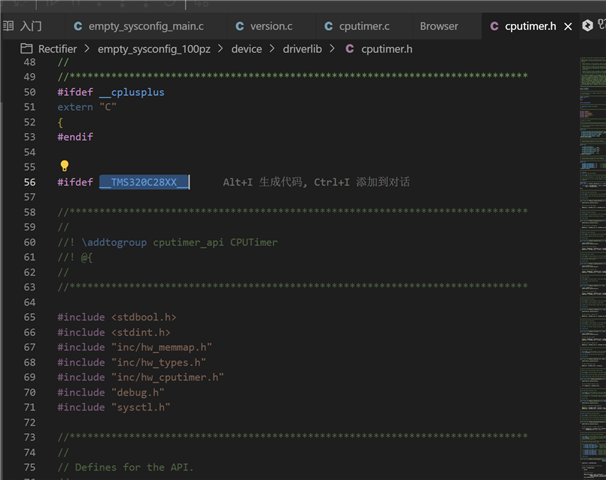606x480 pixels.
Task: Open the Browser tab
Action: click(439, 26)
